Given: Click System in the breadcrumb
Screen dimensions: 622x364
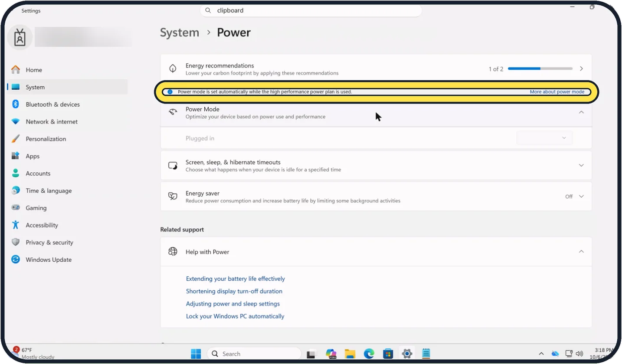Looking at the screenshot, I should [x=180, y=32].
